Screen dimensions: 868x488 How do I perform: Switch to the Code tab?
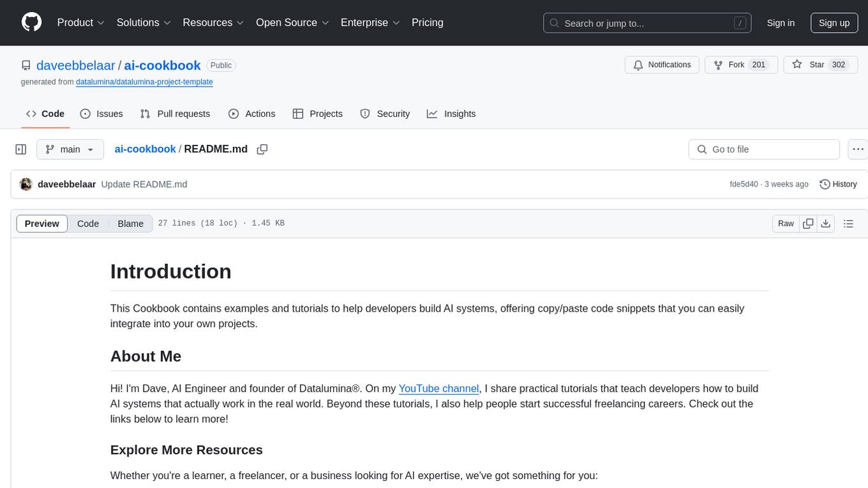[45, 114]
